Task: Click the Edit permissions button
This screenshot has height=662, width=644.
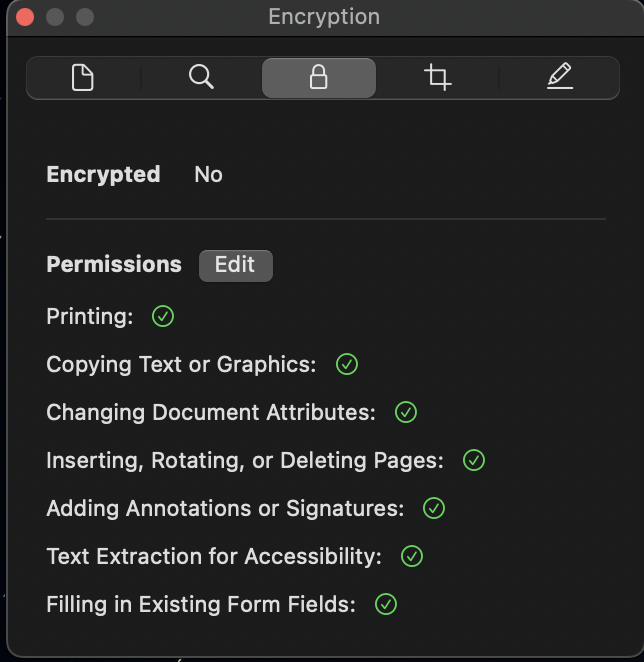Action: 235,265
